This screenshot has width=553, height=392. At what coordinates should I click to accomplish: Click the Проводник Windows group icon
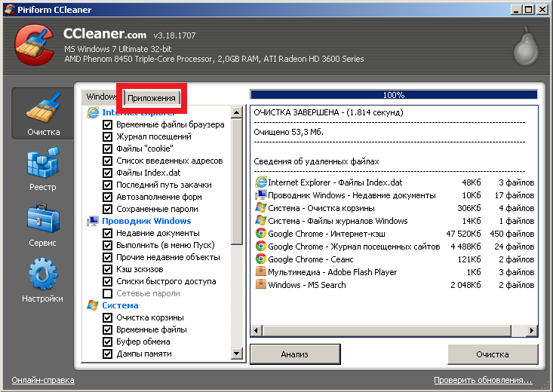(x=93, y=221)
